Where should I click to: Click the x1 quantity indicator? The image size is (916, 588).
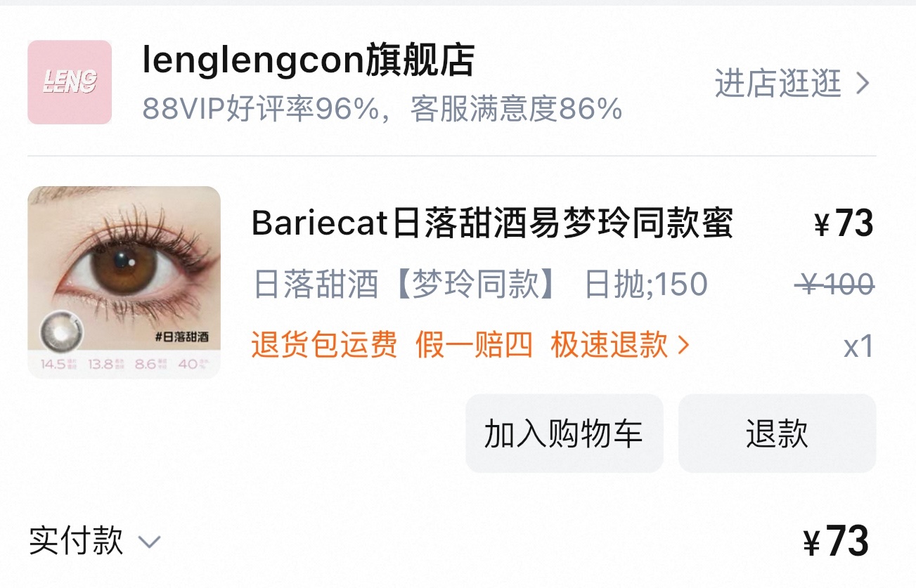tap(858, 346)
